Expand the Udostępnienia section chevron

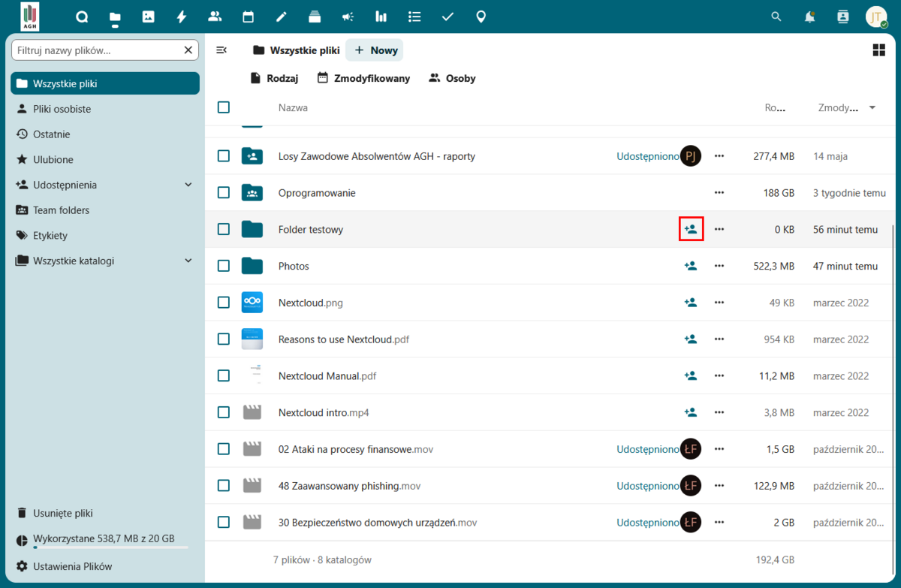(x=188, y=185)
